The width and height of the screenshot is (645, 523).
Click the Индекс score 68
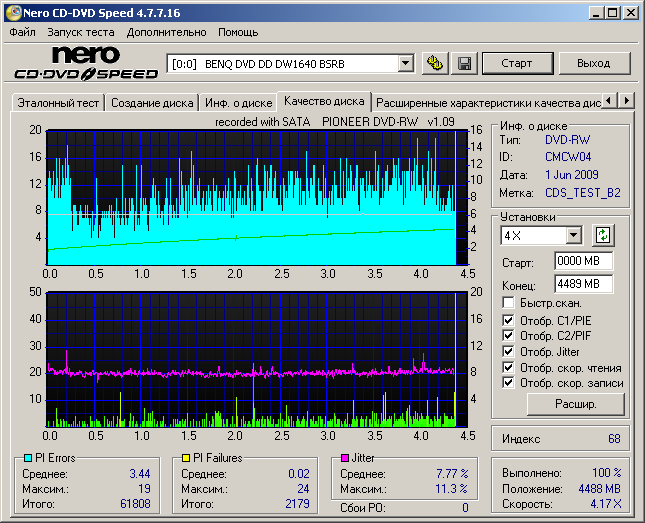(614, 439)
